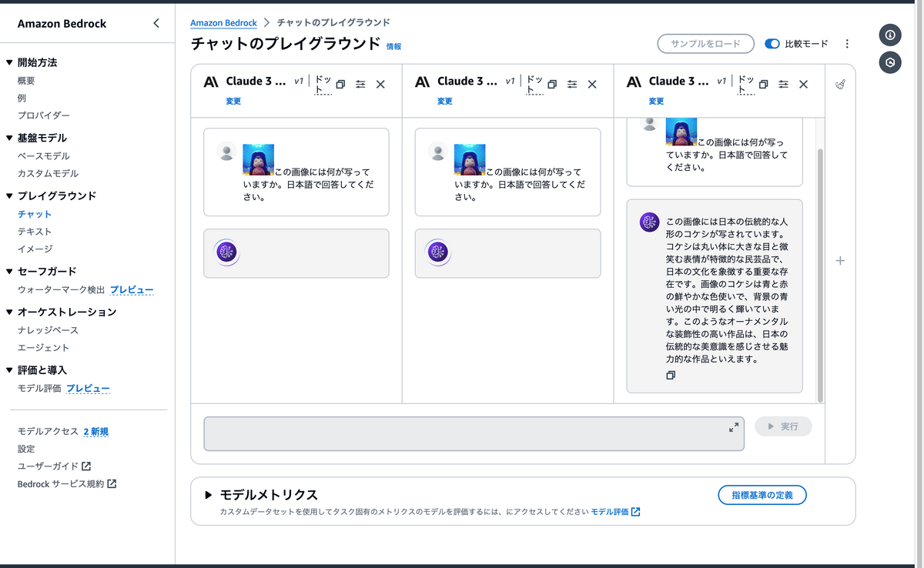Go to プロバイダー page
Image resolution: width=924 pixels, height=568 pixels.
(x=44, y=115)
